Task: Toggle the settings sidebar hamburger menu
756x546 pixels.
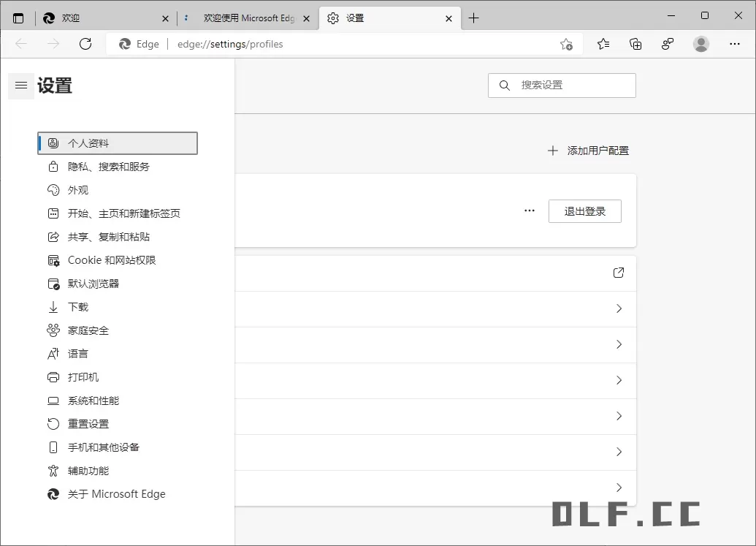Action: (20, 86)
